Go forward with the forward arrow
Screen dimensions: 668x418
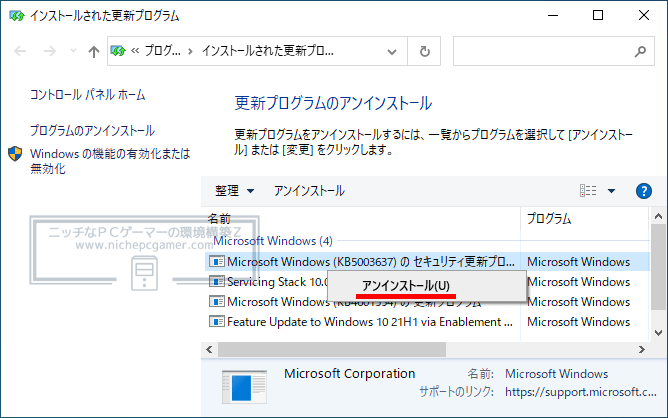pos(50,52)
